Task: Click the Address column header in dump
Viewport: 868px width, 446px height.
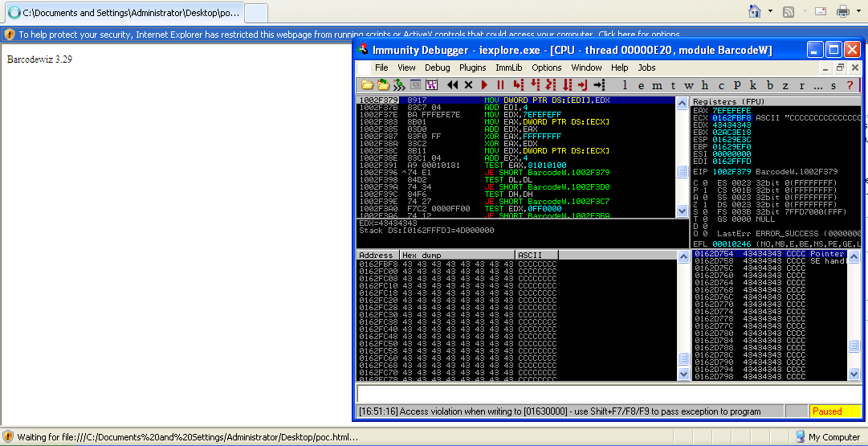Action: point(377,255)
